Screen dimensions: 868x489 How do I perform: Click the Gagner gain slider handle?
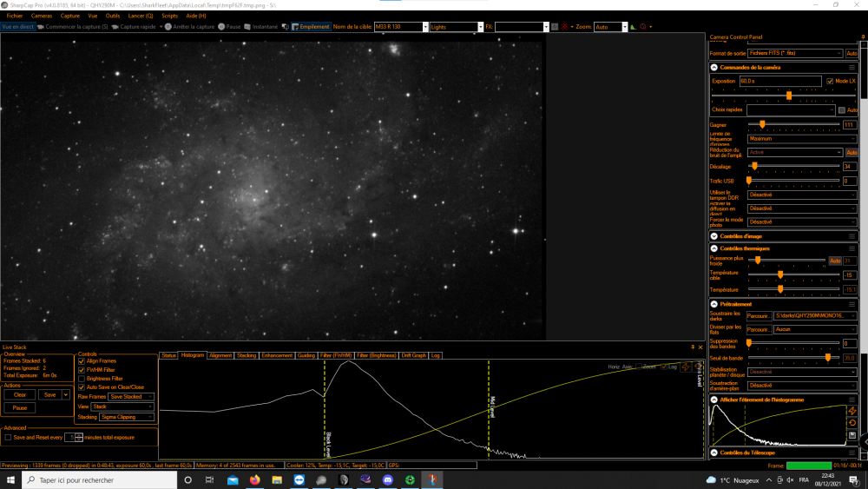pos(762,124)
